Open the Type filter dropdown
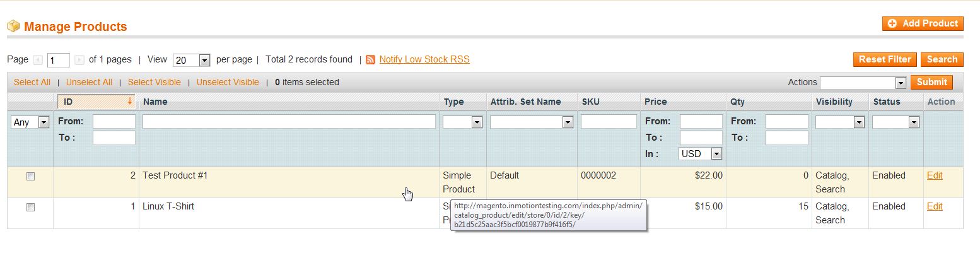The width and height of the screenshot is (980, 253). pos(462,122)
